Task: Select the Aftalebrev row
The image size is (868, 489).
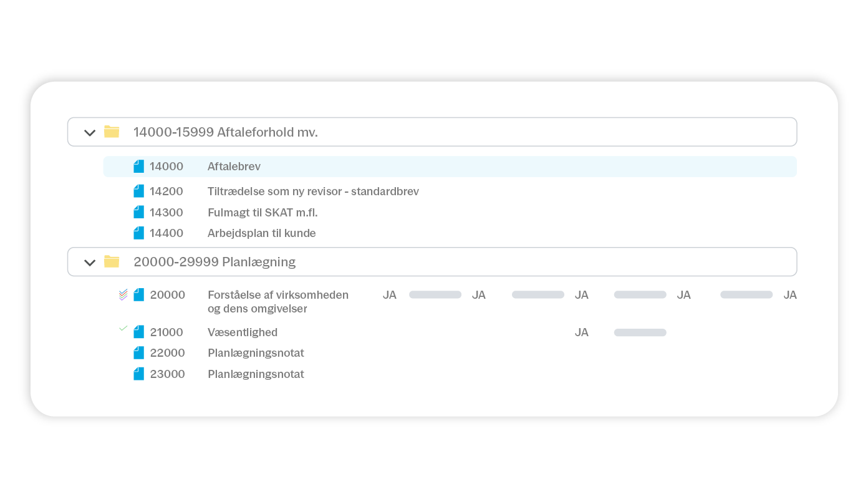Action: [x=234, y=167]
